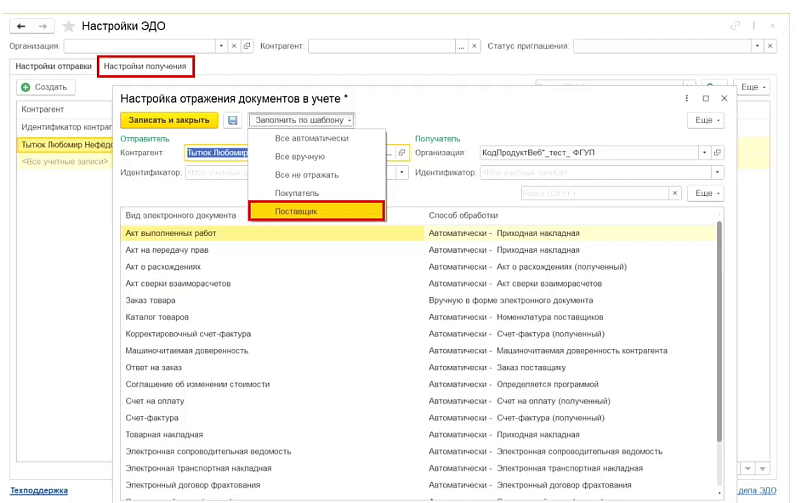Open Еще menu beside search field

click(706, 193)
